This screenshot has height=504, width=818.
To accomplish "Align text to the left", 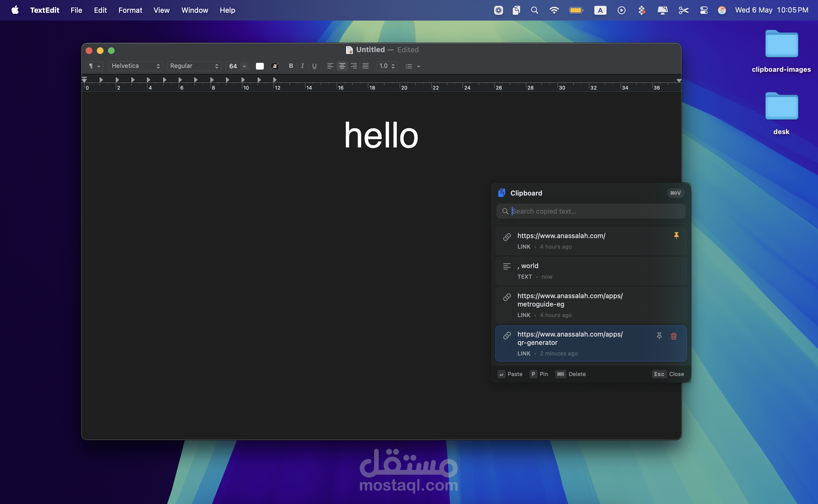I will (330, 66).
